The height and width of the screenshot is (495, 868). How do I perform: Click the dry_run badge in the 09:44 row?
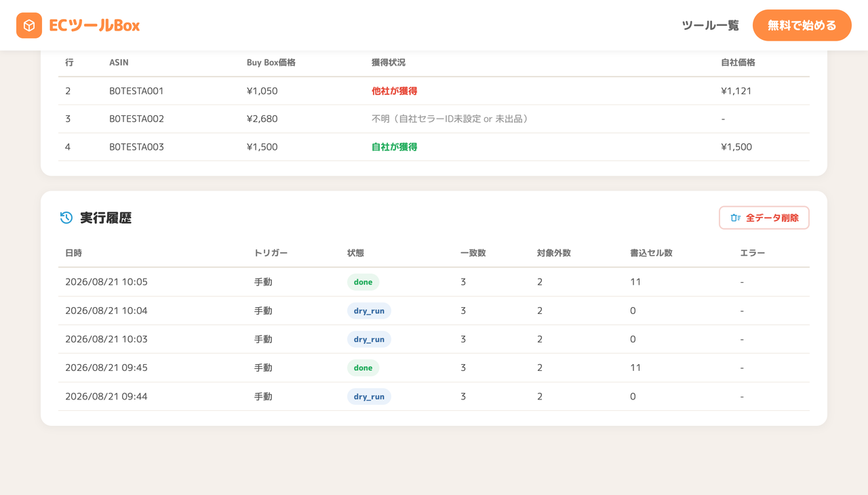click(369, 396)
